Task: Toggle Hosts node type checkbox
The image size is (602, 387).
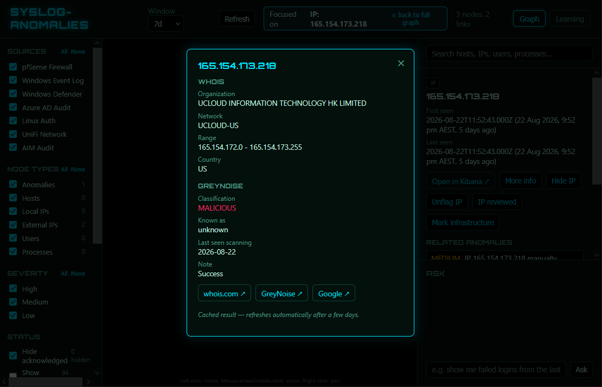Action: 13,198
